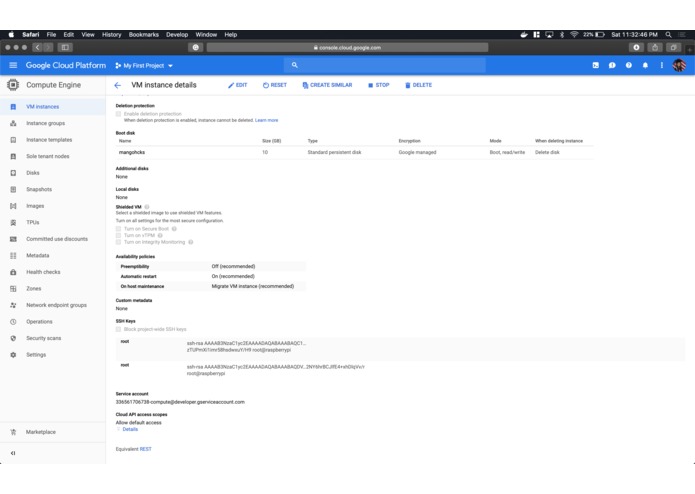Click the RESET button
The width and height of the screenshot is (695, 494).
(275, 85)
